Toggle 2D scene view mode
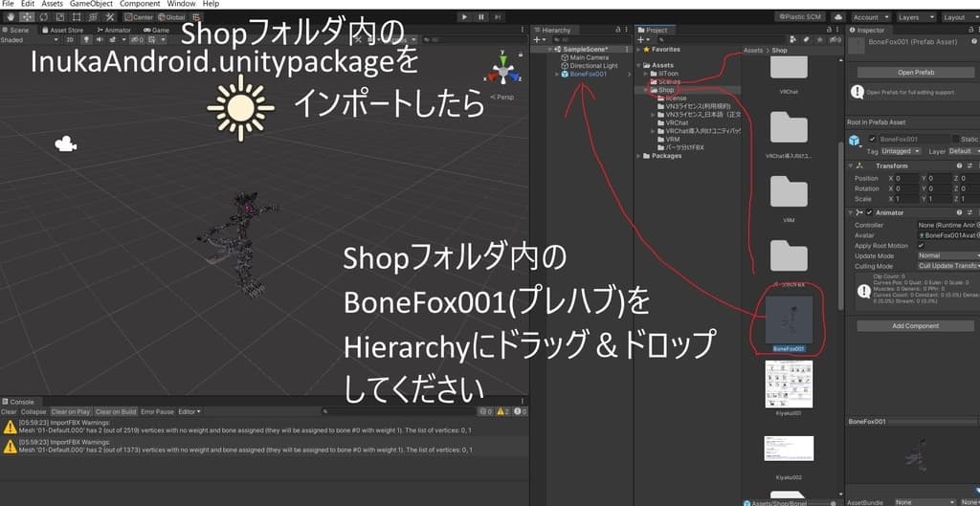Screen dimensions: 980x506 71,39
